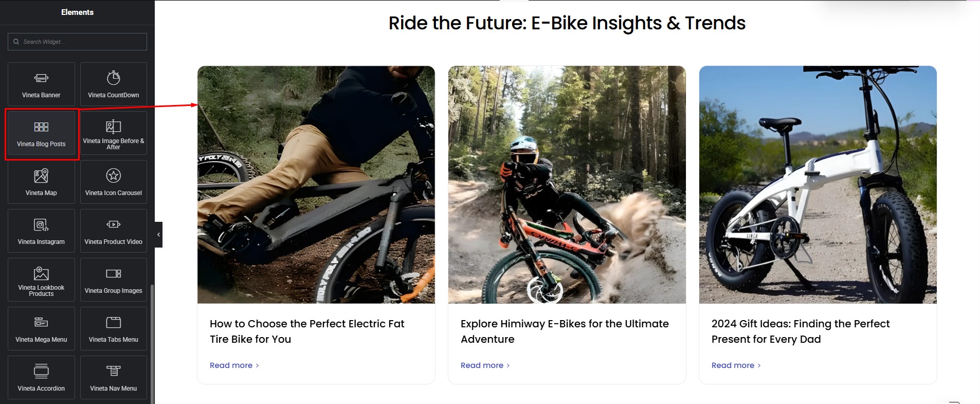Select the Vineta Banner widget

(41, 84)
